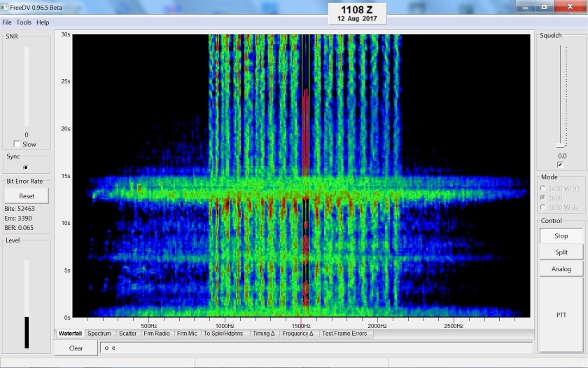Open the Tools menu

(24, 22)
